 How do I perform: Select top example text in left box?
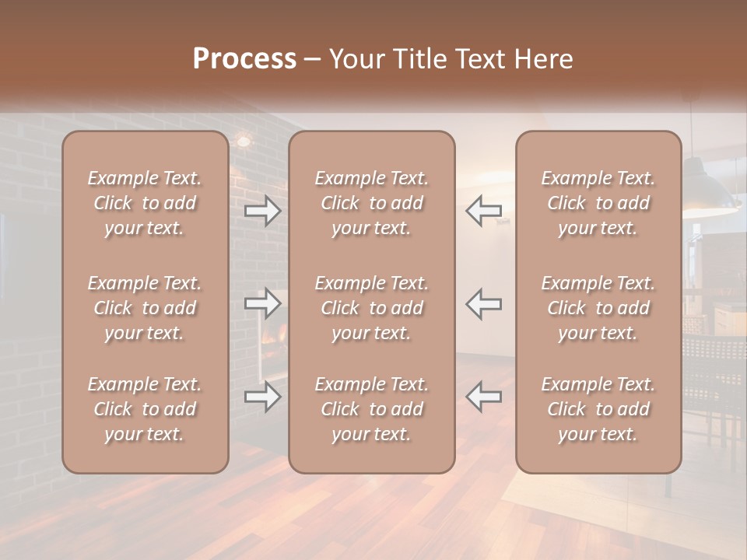pos(145,203)
